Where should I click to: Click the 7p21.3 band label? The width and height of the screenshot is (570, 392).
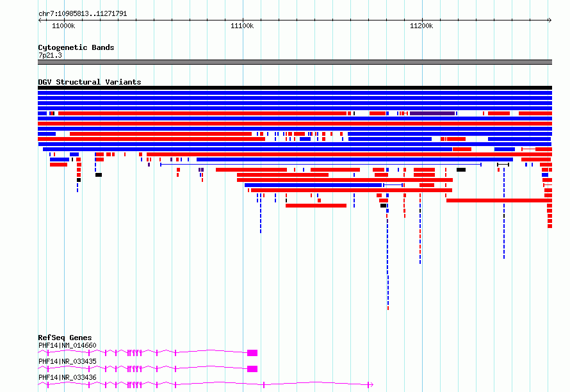click(x=50, y=55)
